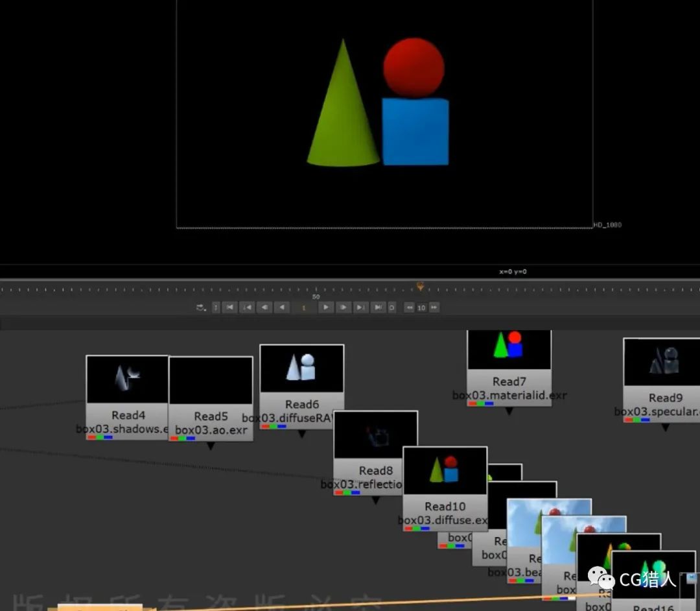Click the orange playhead marker on the timeline
The image size is (700, 611).
click(420, 285)
